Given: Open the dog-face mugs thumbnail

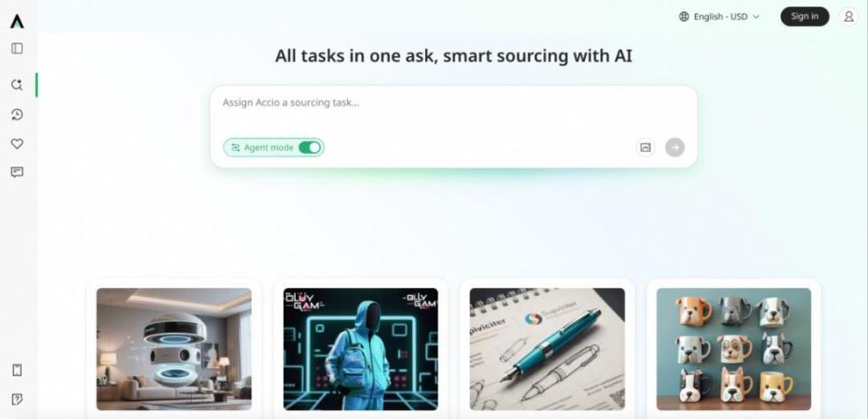Looking at the screenshot, I should tap(734, 349).
